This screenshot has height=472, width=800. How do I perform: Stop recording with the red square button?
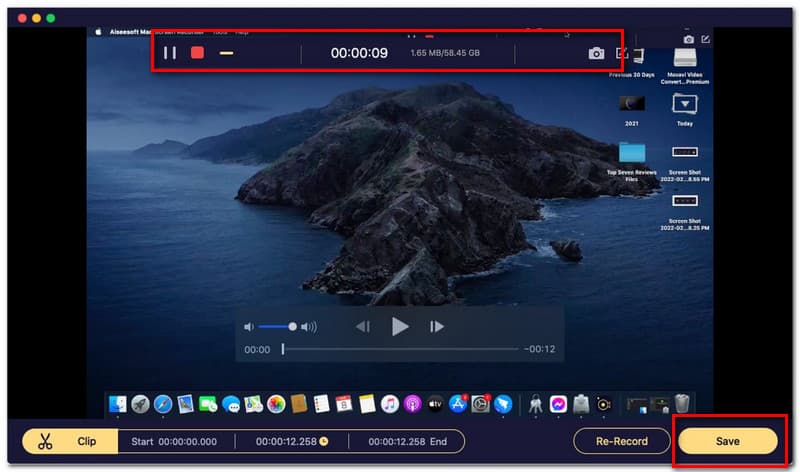click(197, 53)
